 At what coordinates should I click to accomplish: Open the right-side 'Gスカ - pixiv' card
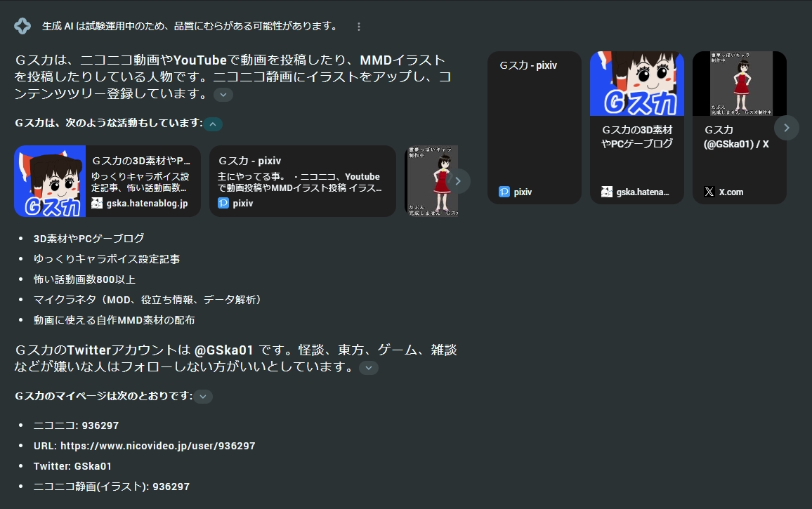click(535, 127)
